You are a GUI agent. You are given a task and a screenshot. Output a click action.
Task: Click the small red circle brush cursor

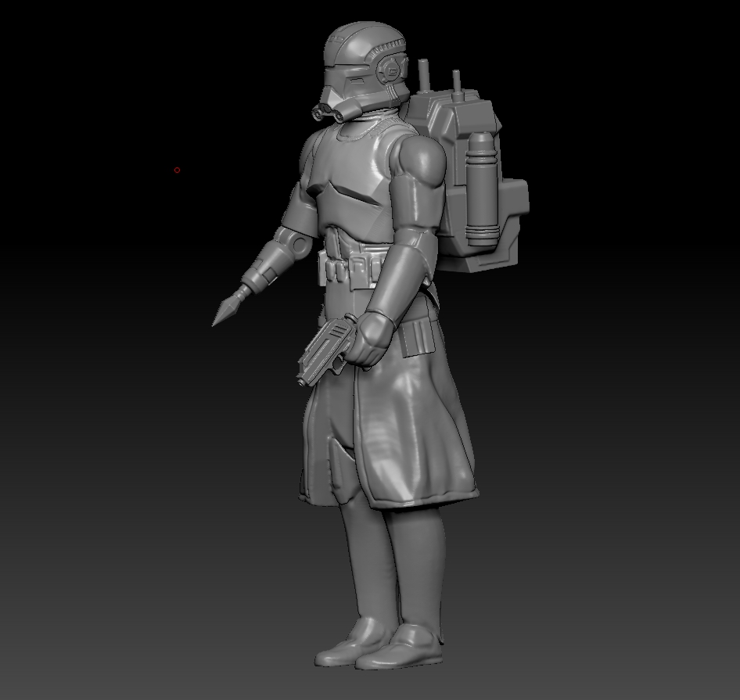177,170
